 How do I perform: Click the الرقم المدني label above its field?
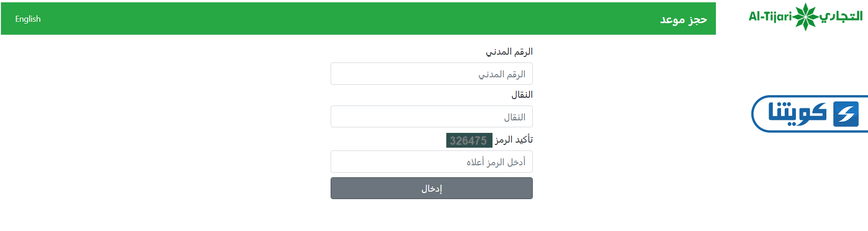(509, 51)
